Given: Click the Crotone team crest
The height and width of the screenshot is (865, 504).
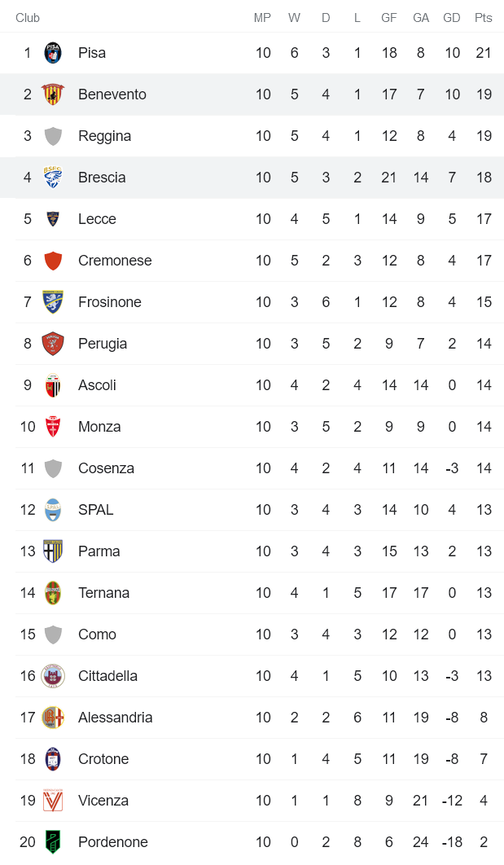Looking at the screenshot, I should [53, 759].
